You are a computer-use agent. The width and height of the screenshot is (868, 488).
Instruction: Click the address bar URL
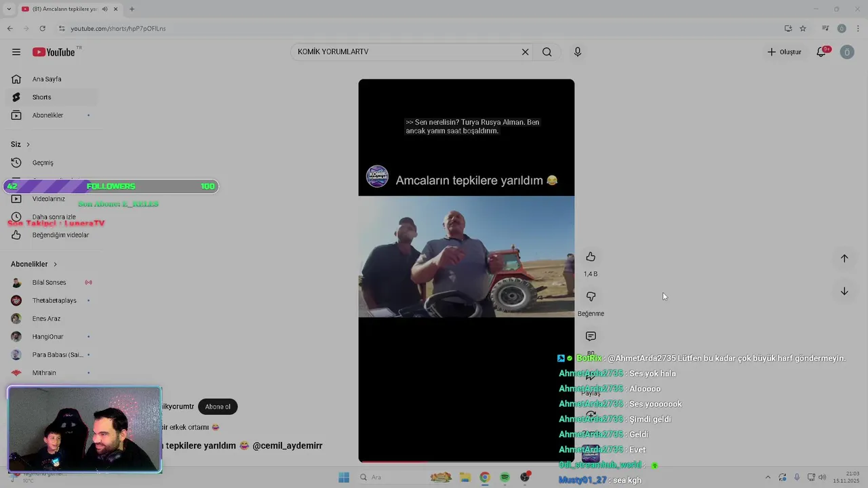tap(118, 28)
